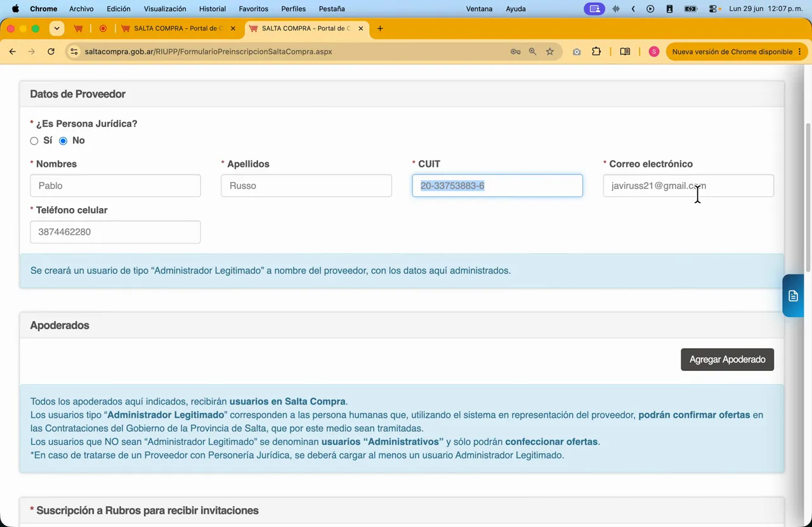Click the camera screenshot extension icon
The width and height of the screenshot is (812, 527).
[x=577, y=51]
